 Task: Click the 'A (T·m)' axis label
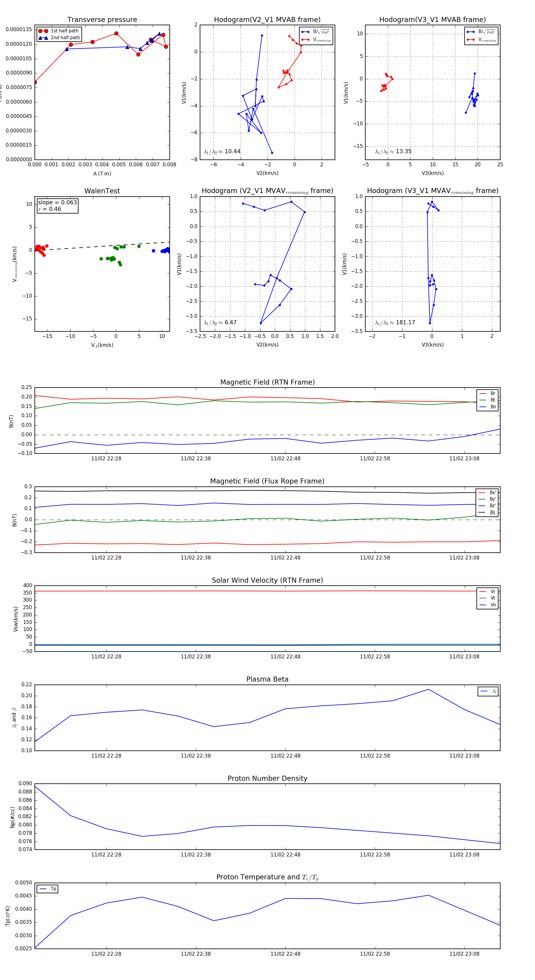point(102,173)
